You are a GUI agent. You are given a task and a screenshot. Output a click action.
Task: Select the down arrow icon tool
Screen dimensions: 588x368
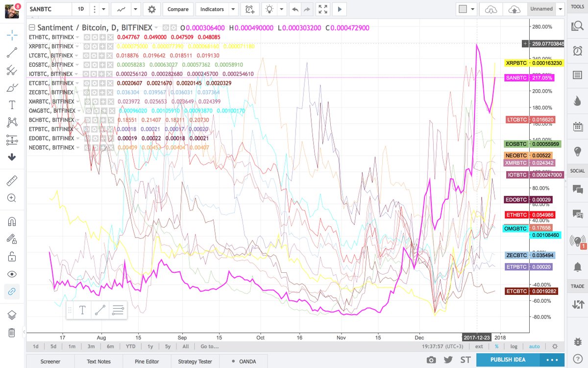pos(12,157)
